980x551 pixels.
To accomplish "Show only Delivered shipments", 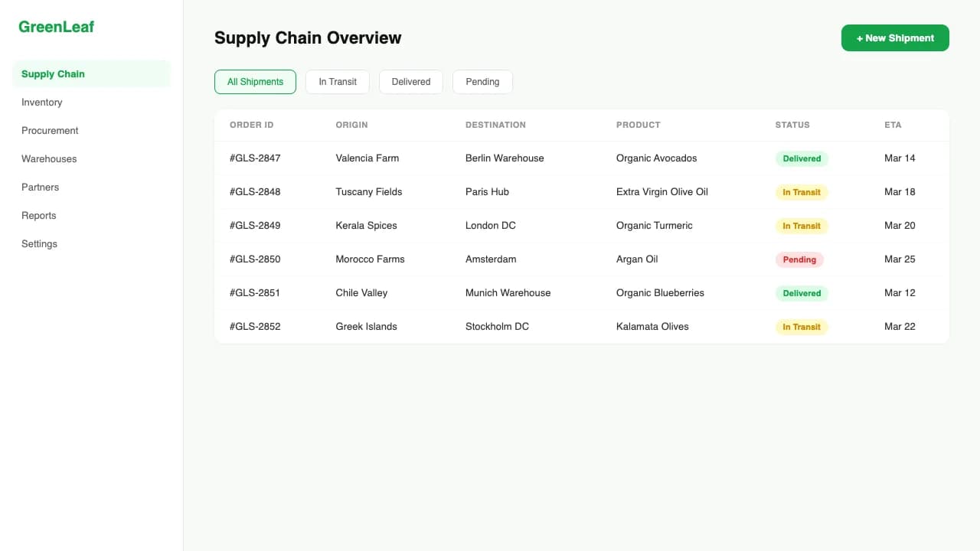I will 410,81.
